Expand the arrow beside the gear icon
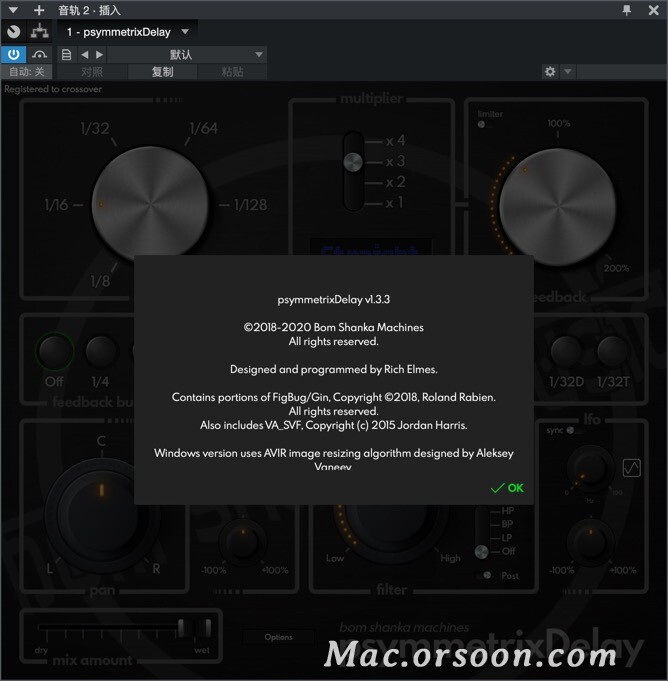The image size is (668, 681). click(568, 71)
